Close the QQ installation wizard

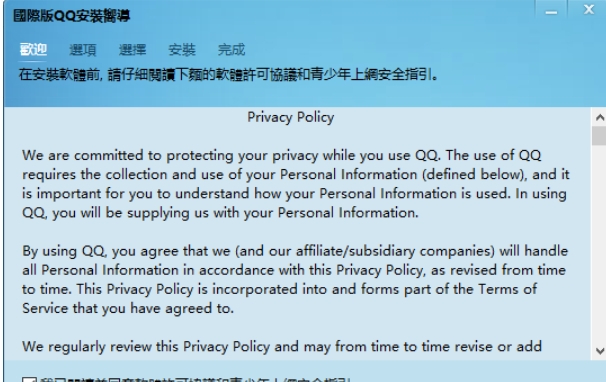(x=588, y=9)
